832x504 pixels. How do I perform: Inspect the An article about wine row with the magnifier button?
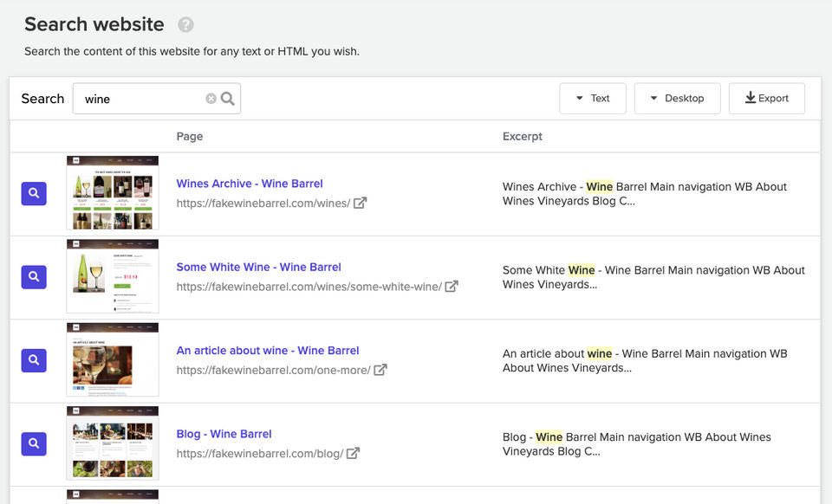pos(34,360)
